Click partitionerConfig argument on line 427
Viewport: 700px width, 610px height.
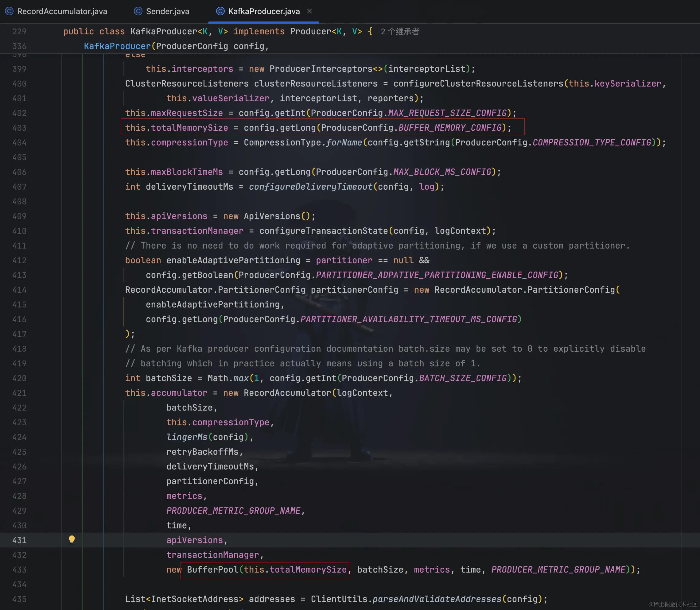click(x=210, y=482)
